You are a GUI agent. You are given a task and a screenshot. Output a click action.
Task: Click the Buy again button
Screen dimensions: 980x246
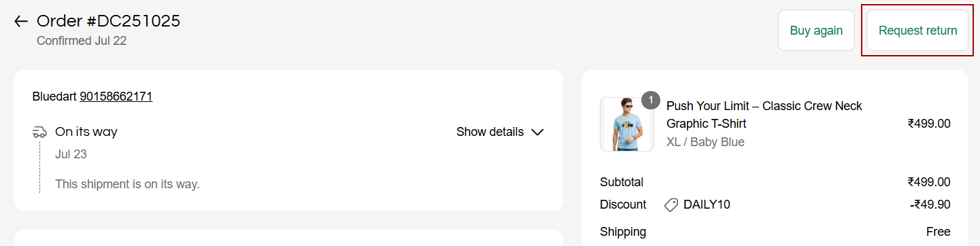point(816,31)
